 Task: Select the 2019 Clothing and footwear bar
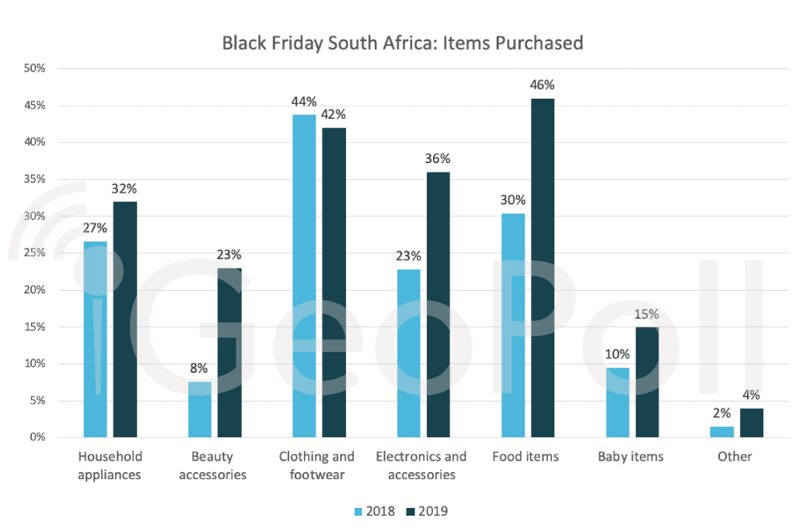click(334, 283)
